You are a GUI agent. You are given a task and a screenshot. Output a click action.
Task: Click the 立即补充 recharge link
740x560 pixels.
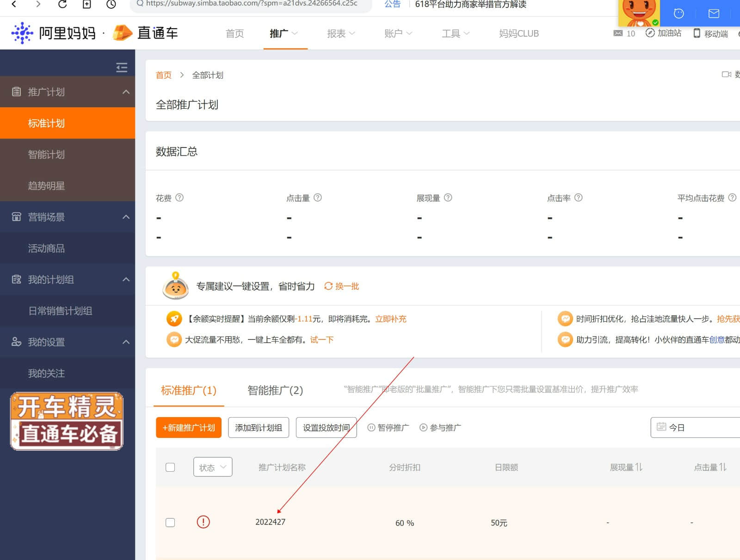click(390, 319)
